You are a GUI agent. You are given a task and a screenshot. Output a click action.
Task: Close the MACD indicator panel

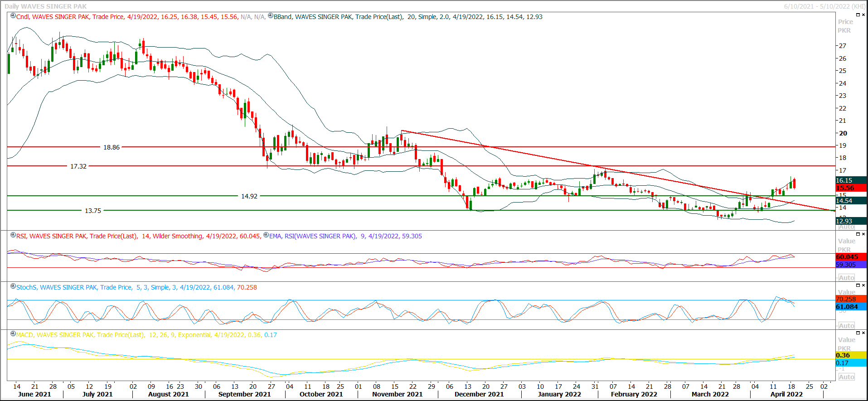click(863, 333)
